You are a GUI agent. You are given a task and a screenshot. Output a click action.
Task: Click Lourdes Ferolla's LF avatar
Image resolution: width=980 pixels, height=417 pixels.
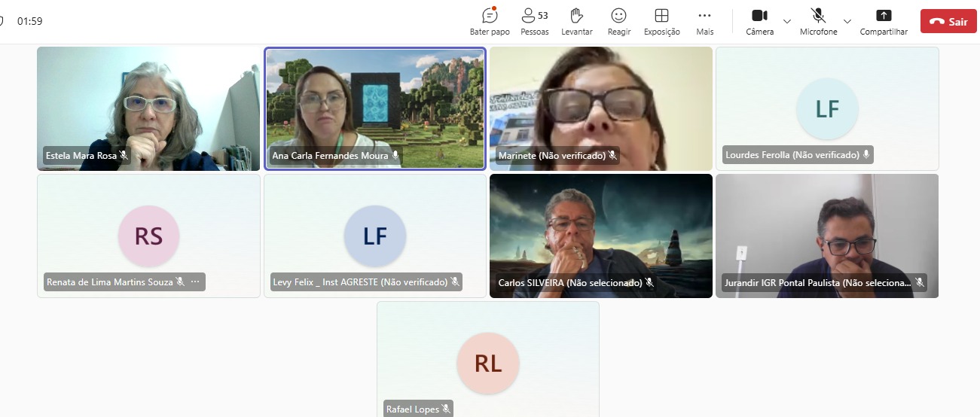pyautogui.click(x=827, y=109)
